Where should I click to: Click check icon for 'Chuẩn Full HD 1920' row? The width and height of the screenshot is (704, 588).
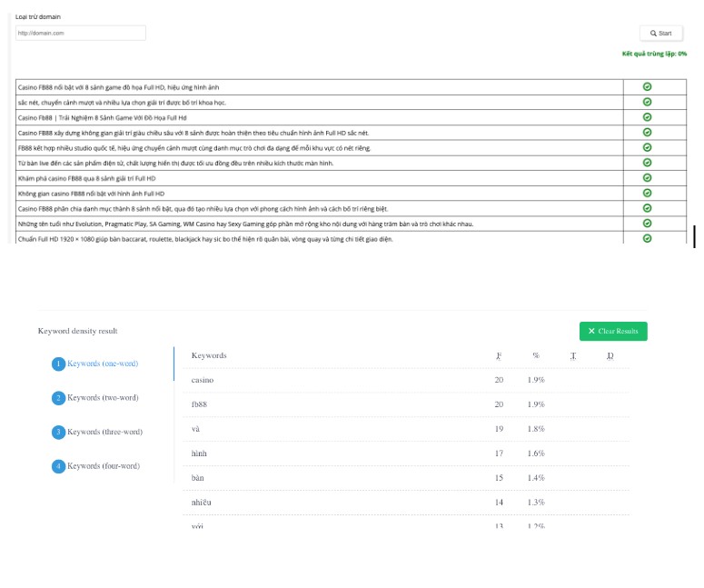click(x=647, y=238)
